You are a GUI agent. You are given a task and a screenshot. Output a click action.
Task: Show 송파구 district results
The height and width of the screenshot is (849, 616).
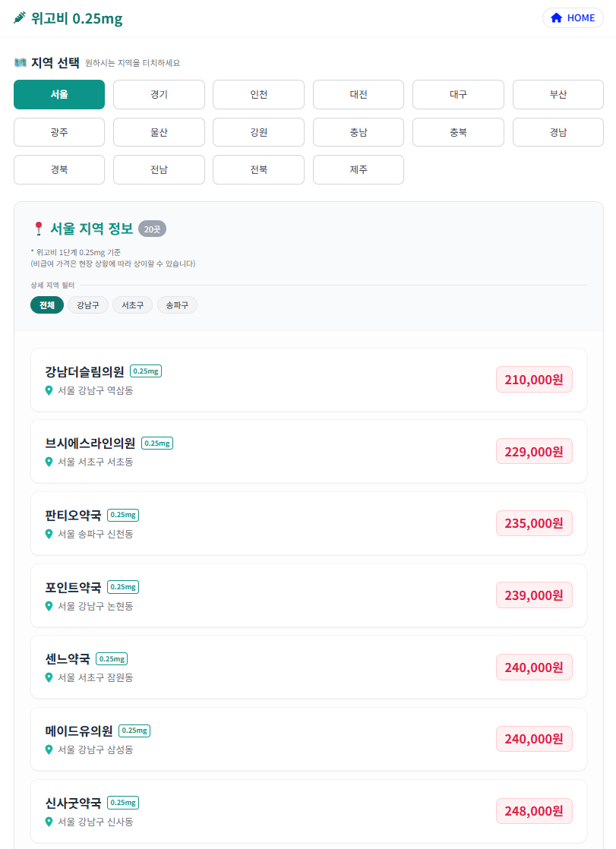177,305
